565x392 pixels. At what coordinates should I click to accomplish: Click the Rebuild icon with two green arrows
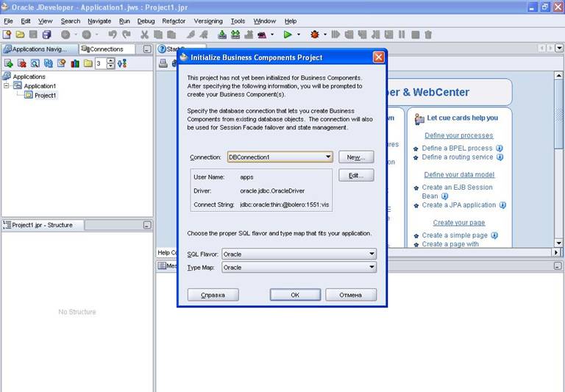click(235, 35)
